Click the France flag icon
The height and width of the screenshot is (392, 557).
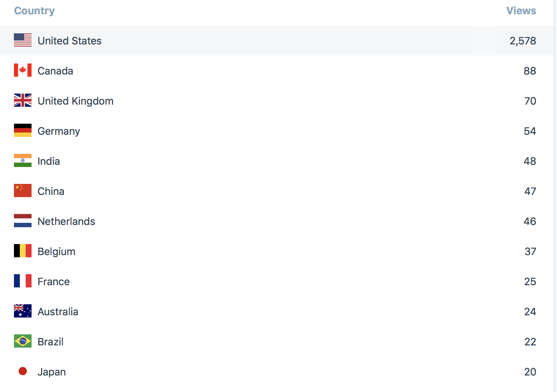click(23, 281)
